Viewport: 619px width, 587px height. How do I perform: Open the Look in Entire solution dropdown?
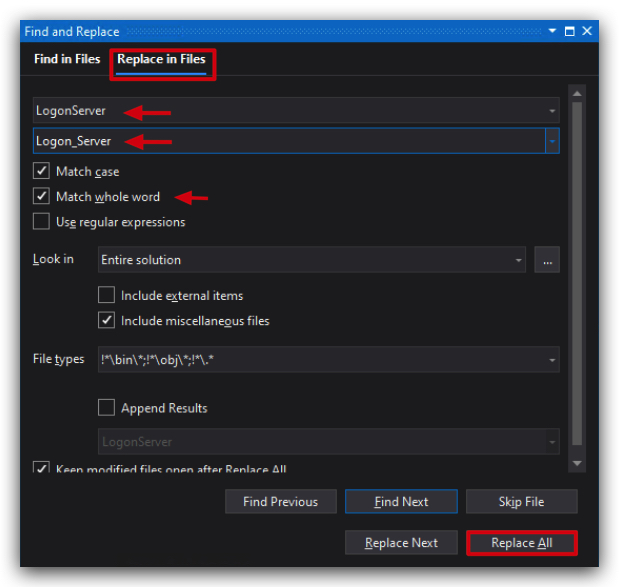point(312,260)
